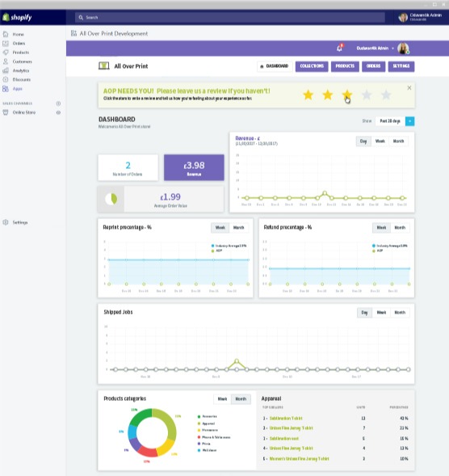Click the Discounts icon in sidebar
The width and height of the screenshot is (449, 476).
(x=6, y=79)
